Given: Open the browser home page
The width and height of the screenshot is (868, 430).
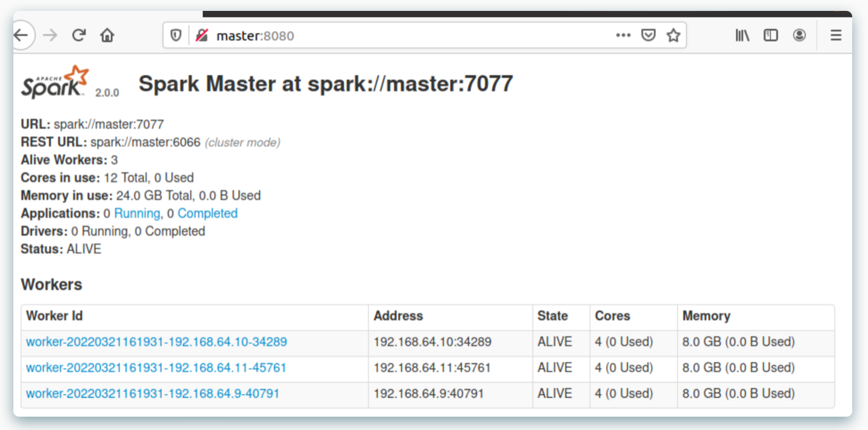Looking at the screenshot, I should click(107, 35).
